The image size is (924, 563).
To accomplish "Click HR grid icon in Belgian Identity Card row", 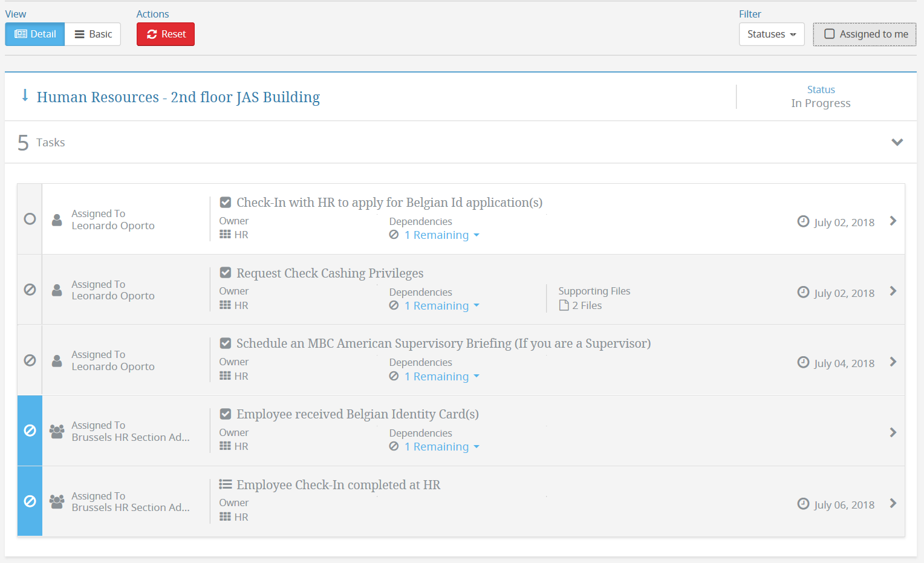I will (x=225, y=446).
